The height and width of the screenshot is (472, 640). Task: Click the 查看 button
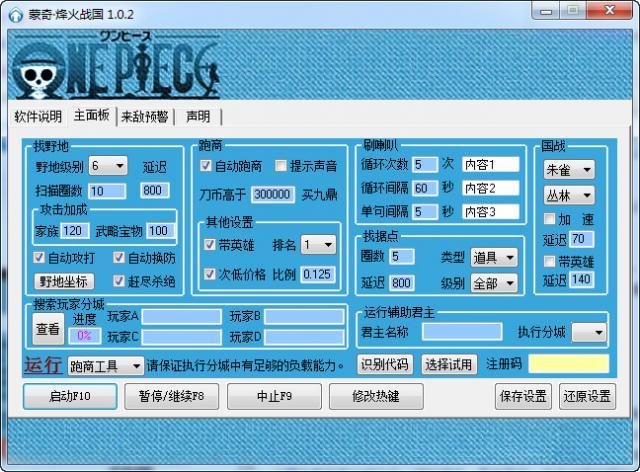(x=48, y=329)
